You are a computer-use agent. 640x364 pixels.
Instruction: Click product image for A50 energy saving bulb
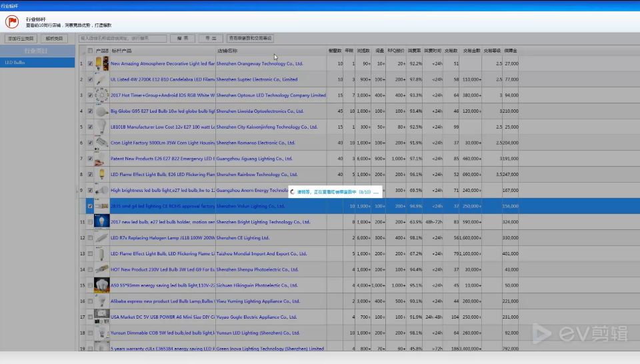tap(101, 285)
